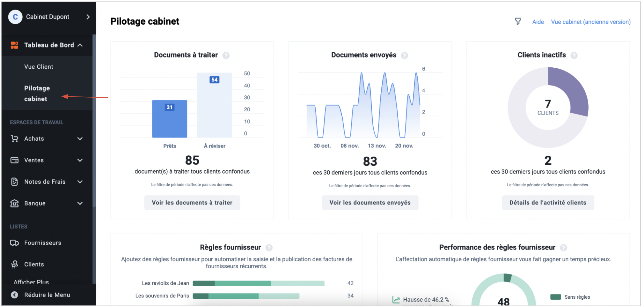Image resolution: width=644 pixels, height=307 pixels.
Task: Expand the Ventes menu chevron
Action: [x=80, y=160]
